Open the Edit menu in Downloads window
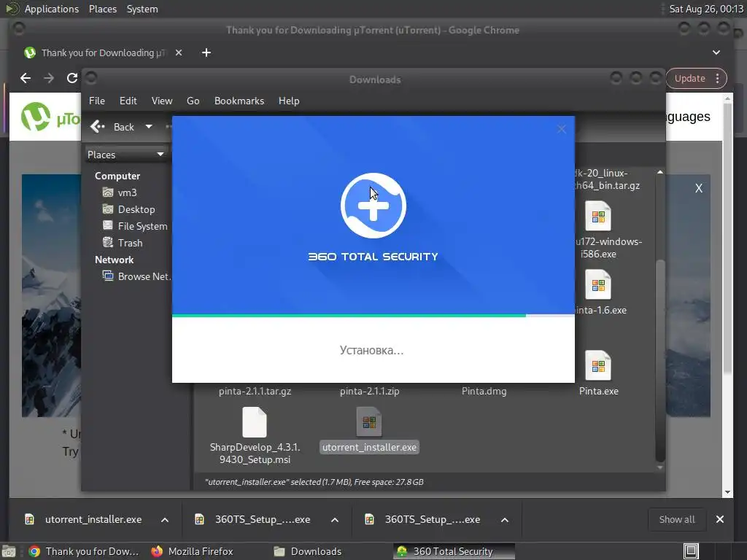Image resolution: width=747 pixels, height=560 pixels. 128,101
